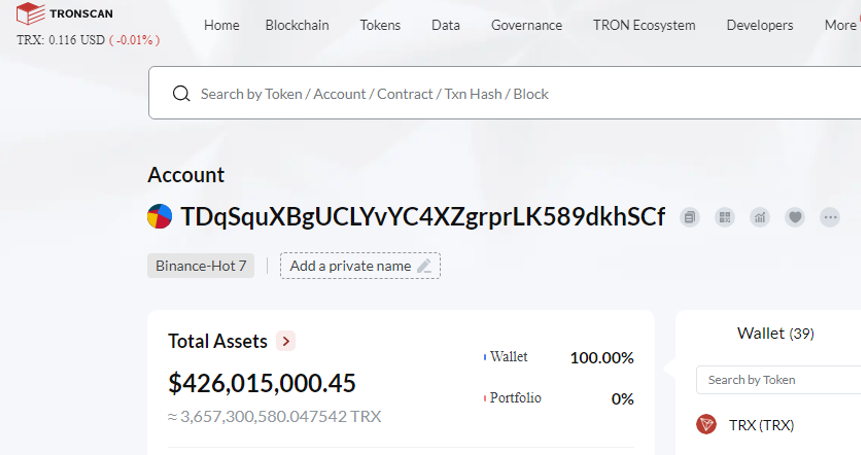Add account to favorites heart icon

(x=795, y=217)
